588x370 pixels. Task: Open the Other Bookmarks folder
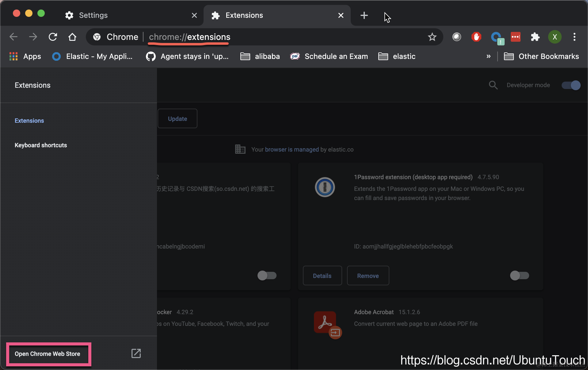[541, 56]
